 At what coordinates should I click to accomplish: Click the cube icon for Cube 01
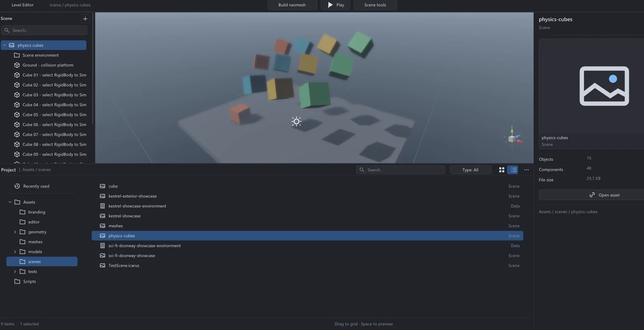click(x=17, y=75)
